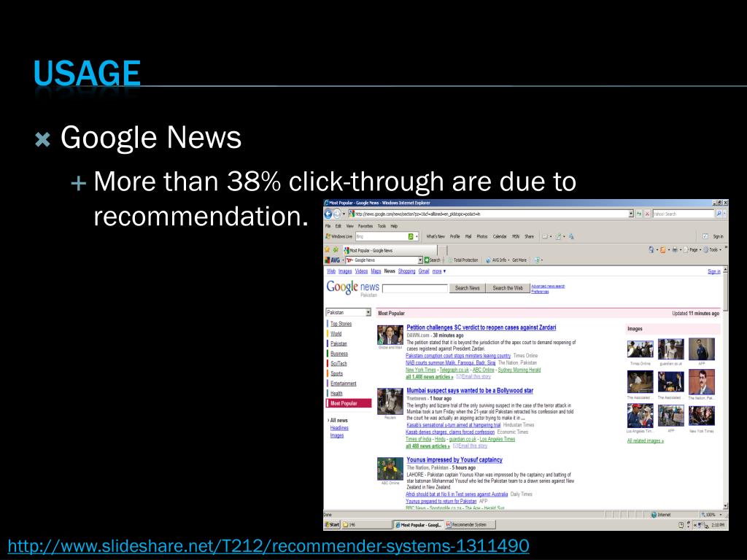Image resolution: width=747 pixels, height=560 pixels.
Task: Open the Favorites menu
Action: pyautogui.click(x=365, y=226)
